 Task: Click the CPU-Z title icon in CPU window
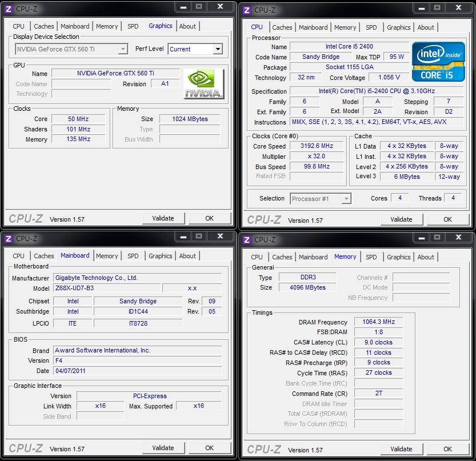247,10
